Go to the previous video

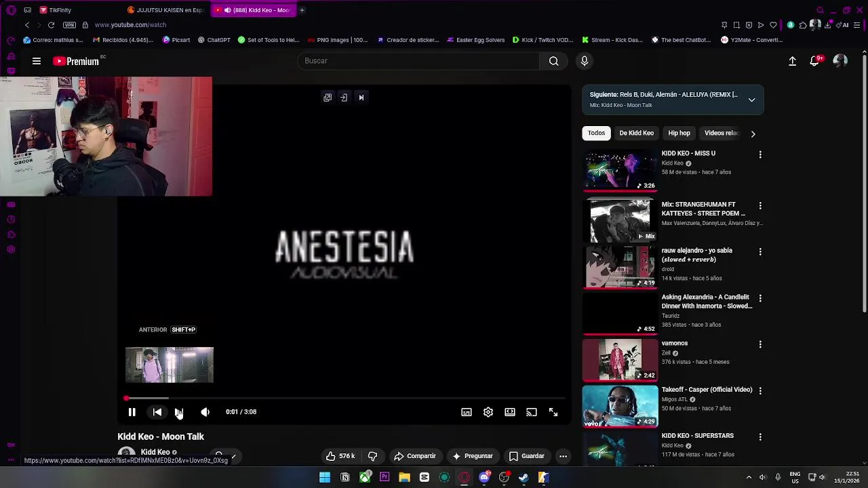point(157,412)
